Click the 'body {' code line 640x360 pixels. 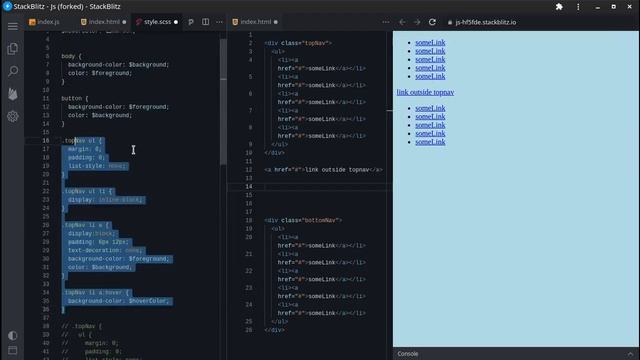click(71, 56)
